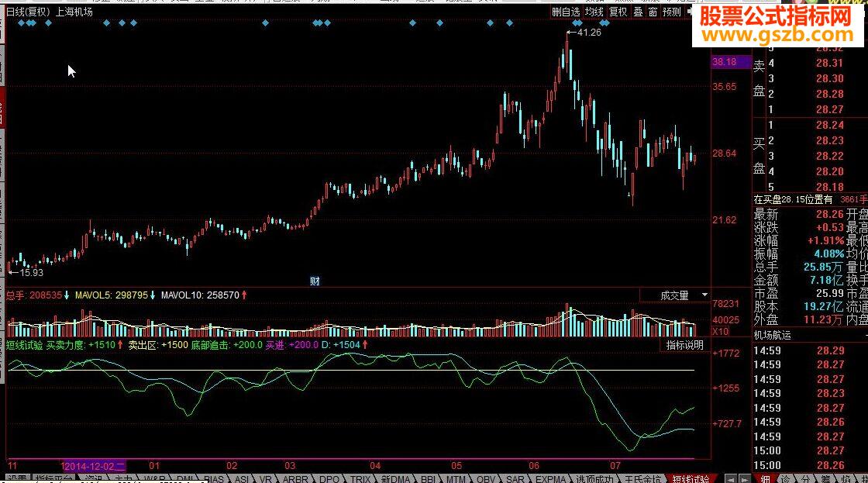
Task: Open the 指标说明 indicator description
Action: coord(685,345)
